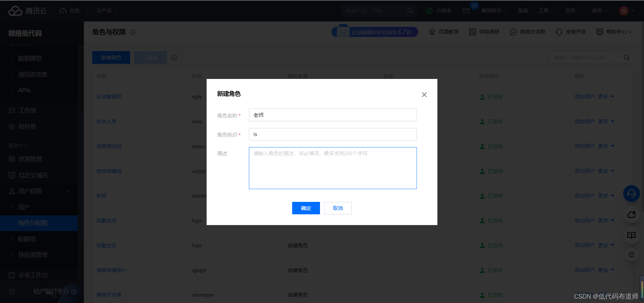Collapse sidebar with bottom-left menu icon
Image resolution: width=644 pixels, height=303 pixels.
[x=12, y=292]
